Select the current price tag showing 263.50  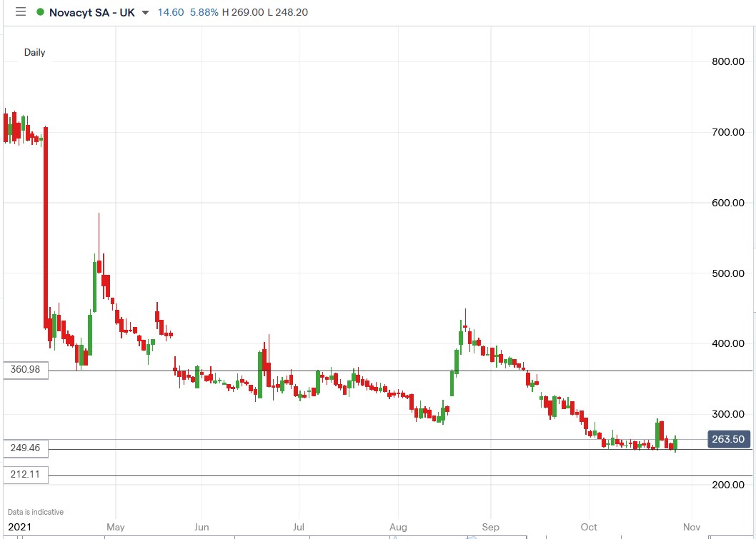point(728,439)
